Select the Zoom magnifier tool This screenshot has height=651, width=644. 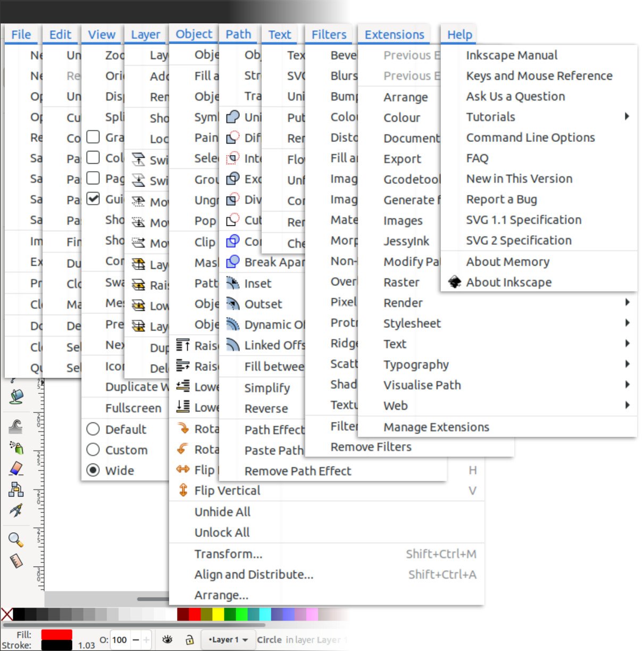point(16,540)
